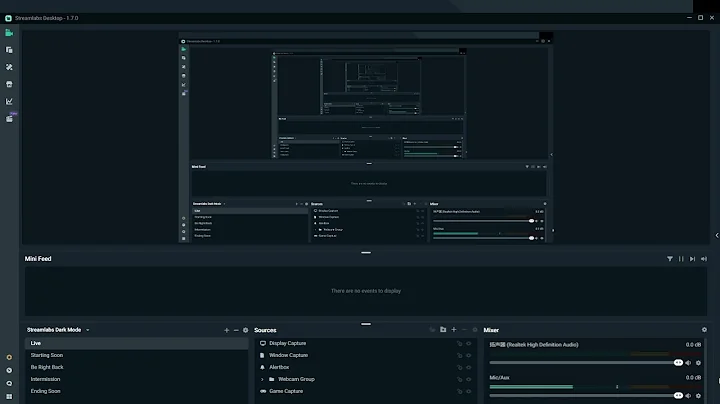Lock the Window Capture source
Screen dimensions: 720x404
point(459,355)
